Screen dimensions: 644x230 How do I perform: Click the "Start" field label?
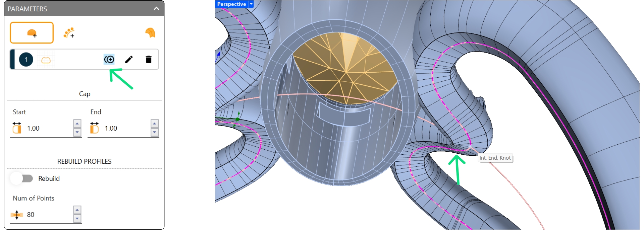tap(19, 112)
